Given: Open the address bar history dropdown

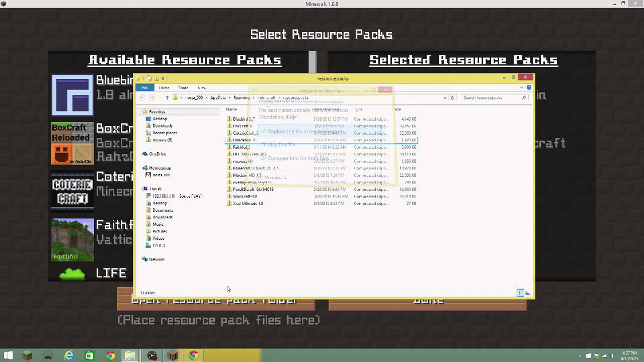Looking at the screenshot, I should [x=445, y=98].
